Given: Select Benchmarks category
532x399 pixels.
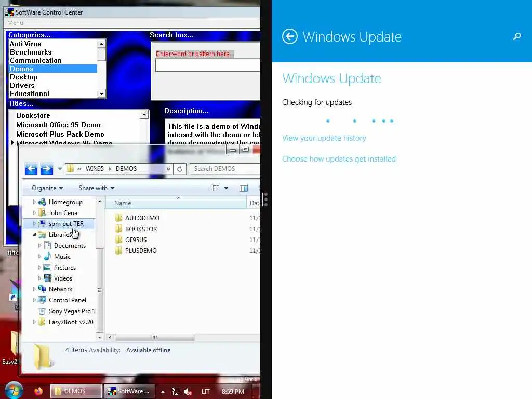Looking at the screenshot, I should coord(31,52).
